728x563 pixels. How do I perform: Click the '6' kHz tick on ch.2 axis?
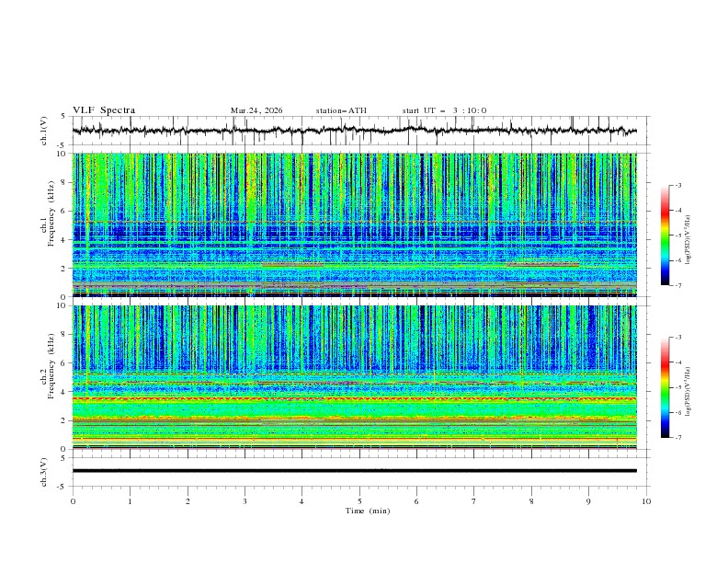click(x=65, y=363)
